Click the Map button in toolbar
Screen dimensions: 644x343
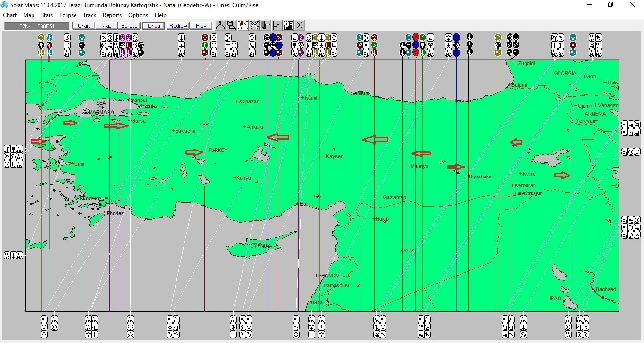pos(107,26)
